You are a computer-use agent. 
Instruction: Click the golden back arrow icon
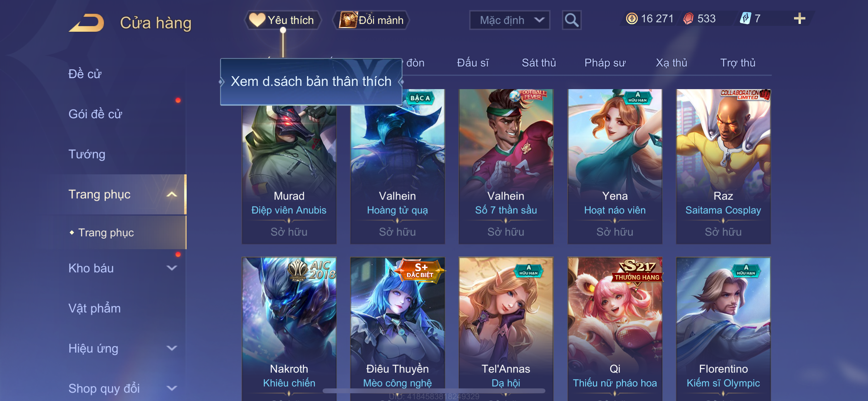pyautogui.click(x=87, y=23)
